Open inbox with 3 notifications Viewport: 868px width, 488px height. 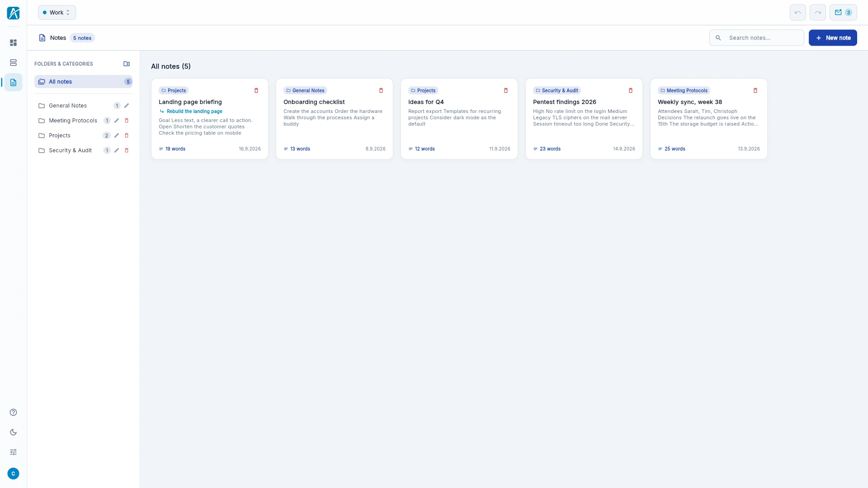click(x=843, y=13)
